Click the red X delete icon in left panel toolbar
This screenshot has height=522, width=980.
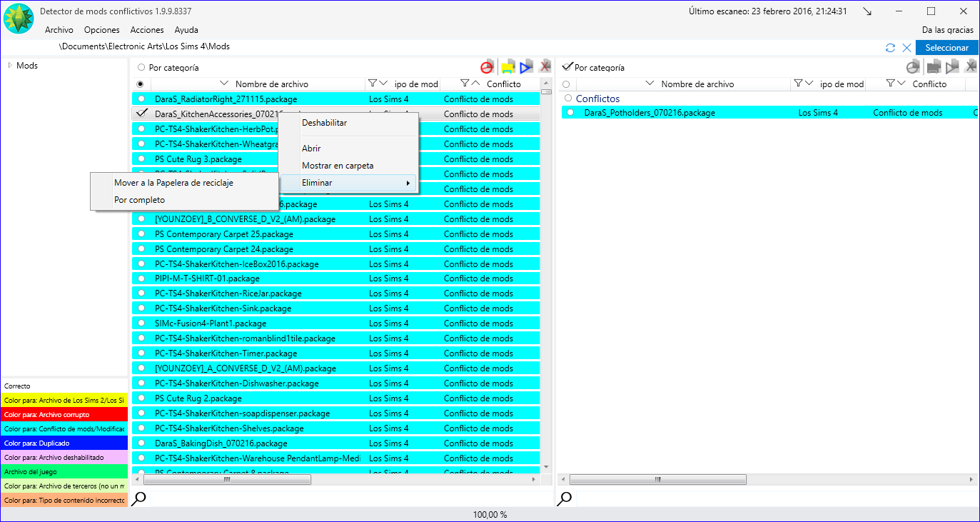pos(545,67)
